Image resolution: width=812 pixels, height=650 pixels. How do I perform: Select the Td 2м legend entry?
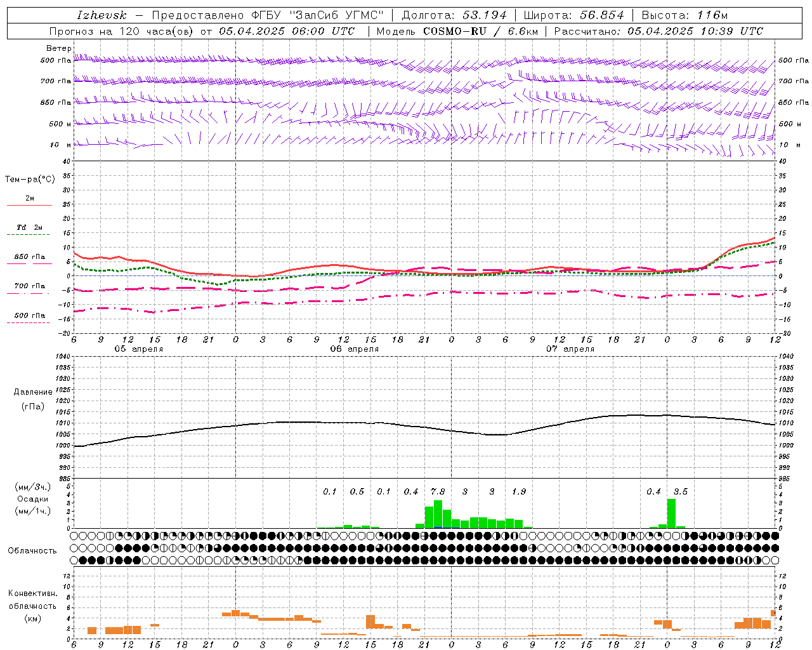(30, 227)
